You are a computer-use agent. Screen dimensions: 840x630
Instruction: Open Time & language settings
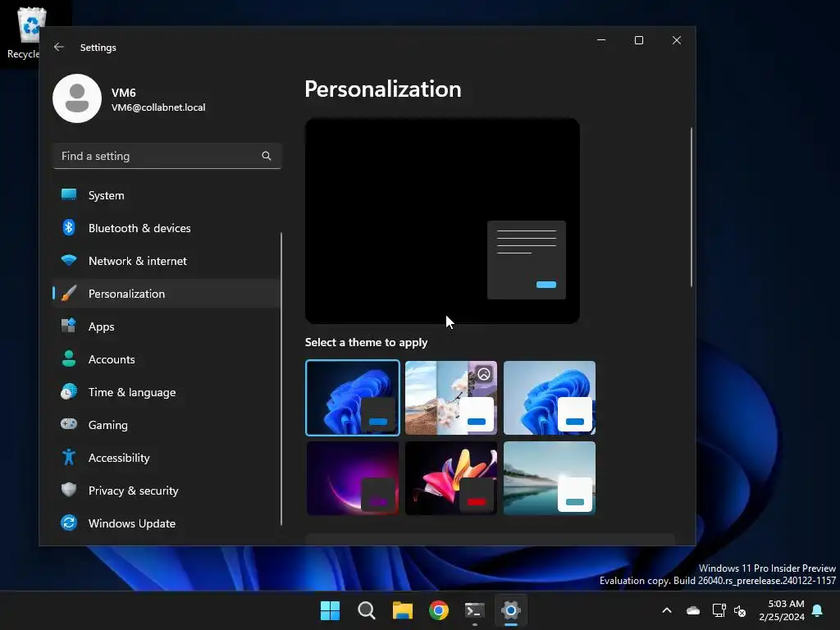click(167, 391)
